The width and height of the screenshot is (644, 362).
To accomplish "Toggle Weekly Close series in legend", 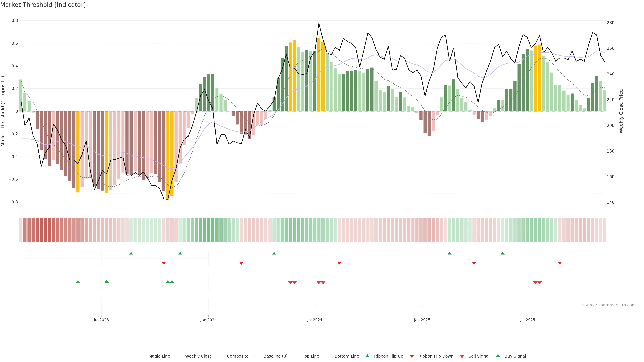I will [198, 356].
